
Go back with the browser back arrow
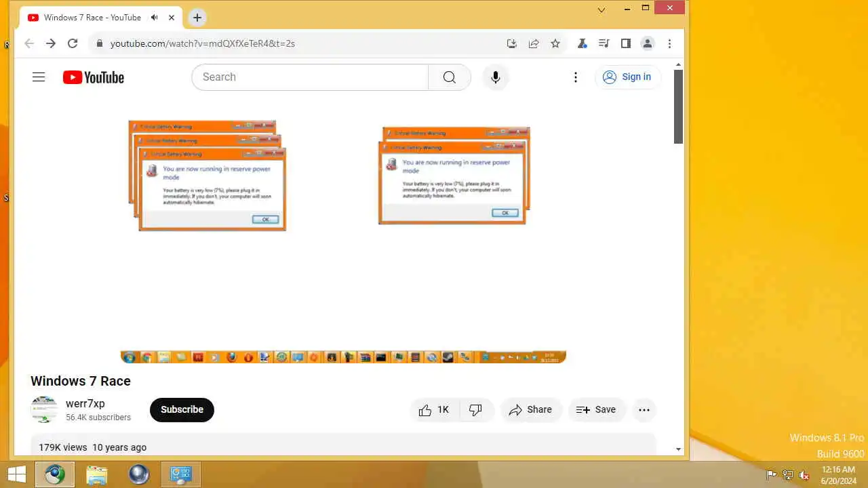tap(29, 43)
